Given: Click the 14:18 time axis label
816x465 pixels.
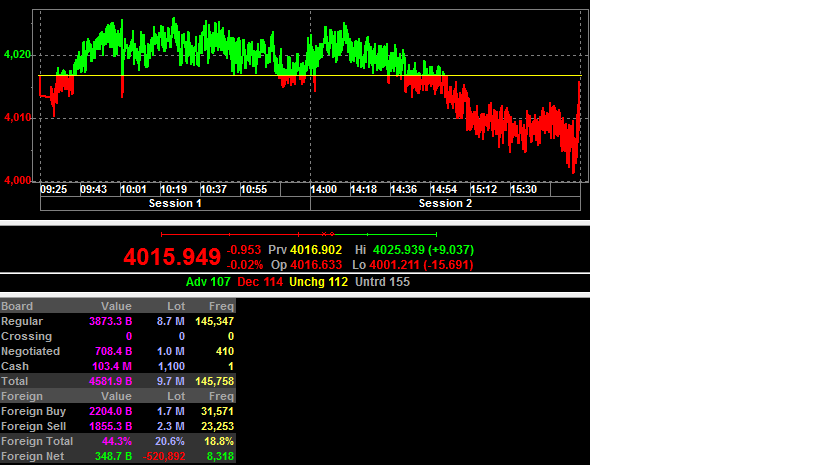Looking at the screenshot, I should [364, 189].
